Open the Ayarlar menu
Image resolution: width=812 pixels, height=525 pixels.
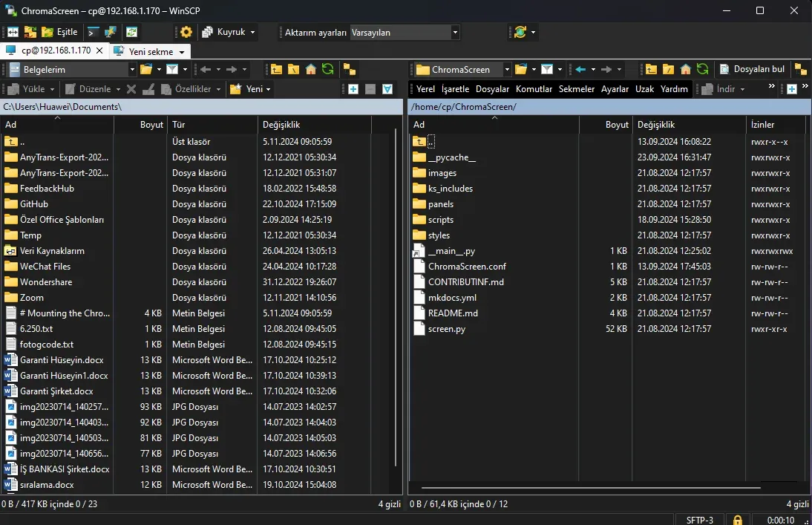[x=615, y=89]
